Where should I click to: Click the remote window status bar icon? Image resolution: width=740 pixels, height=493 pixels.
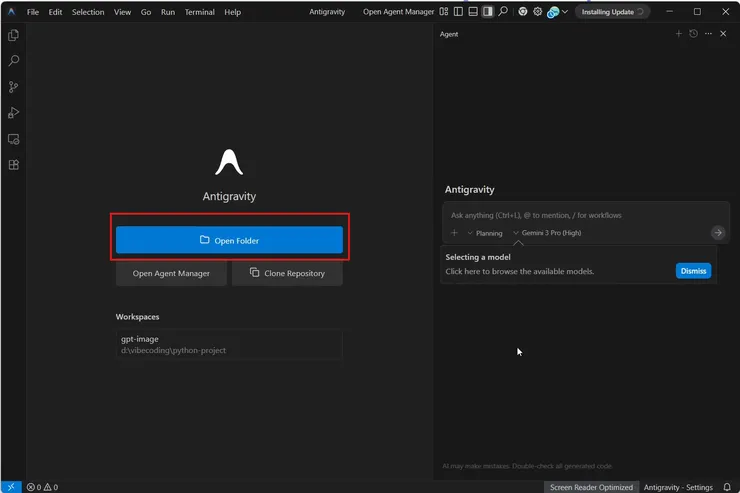click(11, 487)
